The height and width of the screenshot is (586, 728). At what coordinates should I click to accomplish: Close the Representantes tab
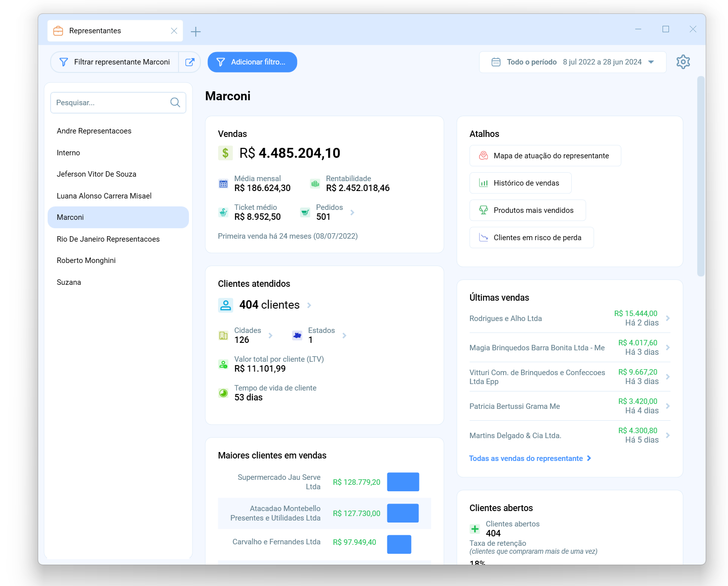(174, 31)
